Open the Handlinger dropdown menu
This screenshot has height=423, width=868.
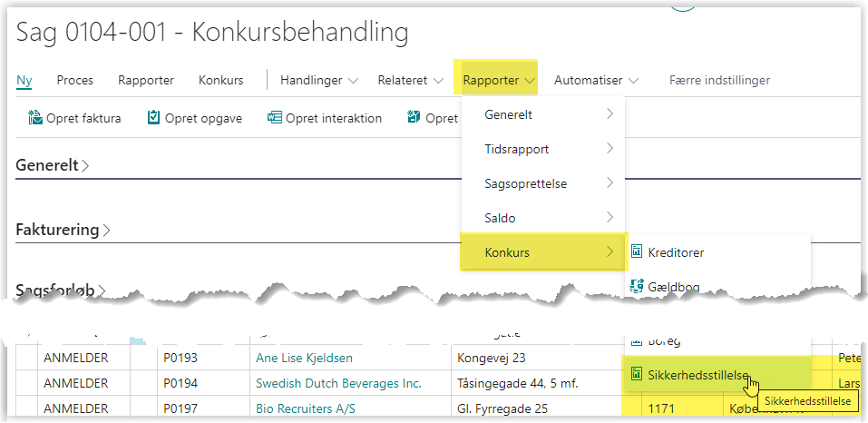319,80
